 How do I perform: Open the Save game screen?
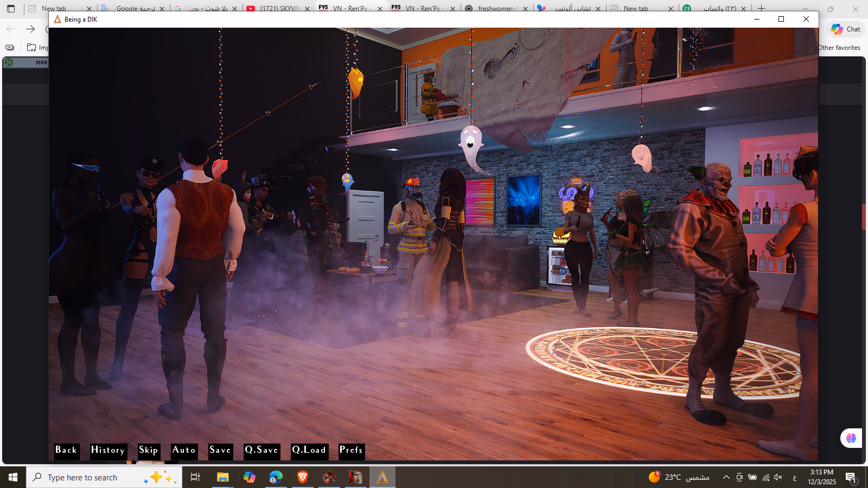click(220, 450)
